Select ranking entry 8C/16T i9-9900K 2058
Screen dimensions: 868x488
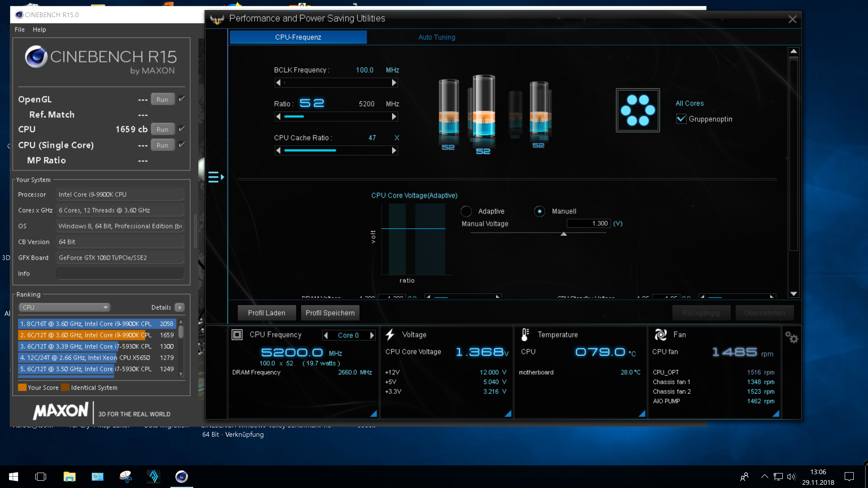(97, 324)
